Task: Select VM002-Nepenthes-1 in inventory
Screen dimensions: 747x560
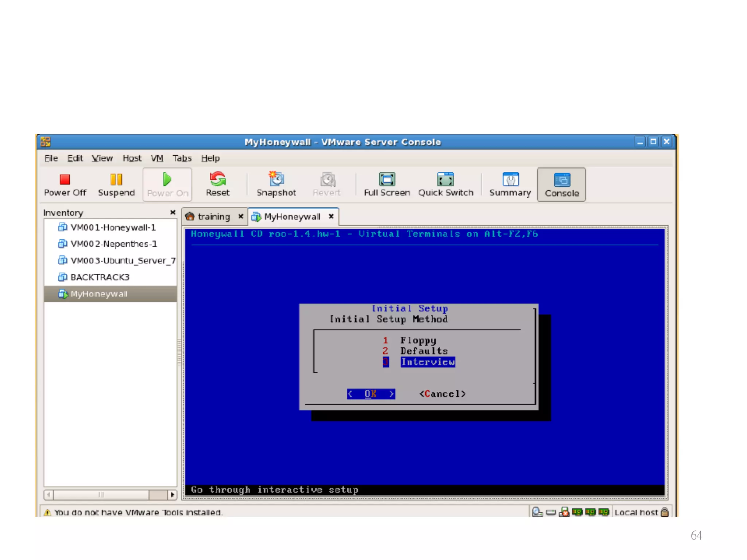Action: (x=113, y=244)
